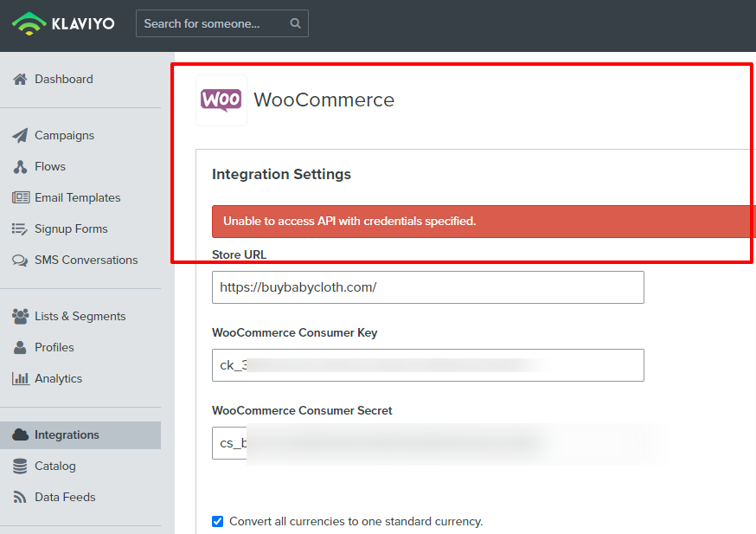
Task: Open Lists & Segments
Action: [x=80, y=317]
